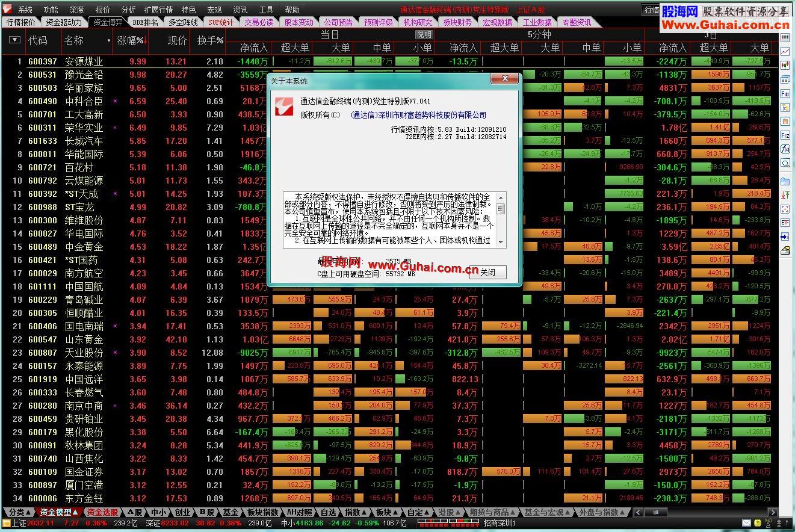Click the F10 company info icon
The image size is (795, 532).
point(785,94)
